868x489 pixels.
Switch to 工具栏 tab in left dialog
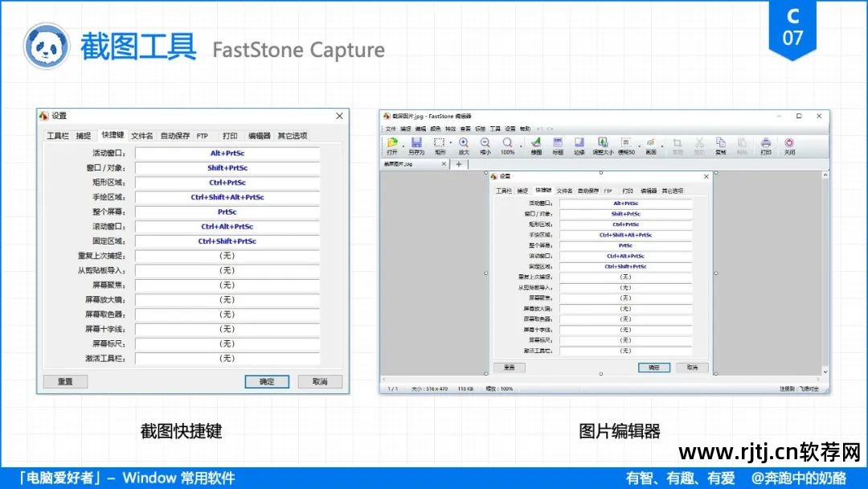[x=58, y=136]
